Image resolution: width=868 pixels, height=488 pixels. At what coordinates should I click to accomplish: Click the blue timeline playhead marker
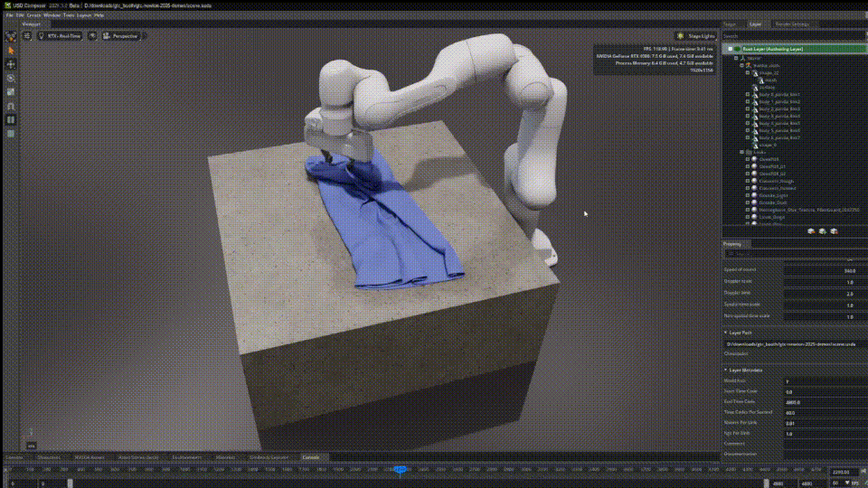400,469
